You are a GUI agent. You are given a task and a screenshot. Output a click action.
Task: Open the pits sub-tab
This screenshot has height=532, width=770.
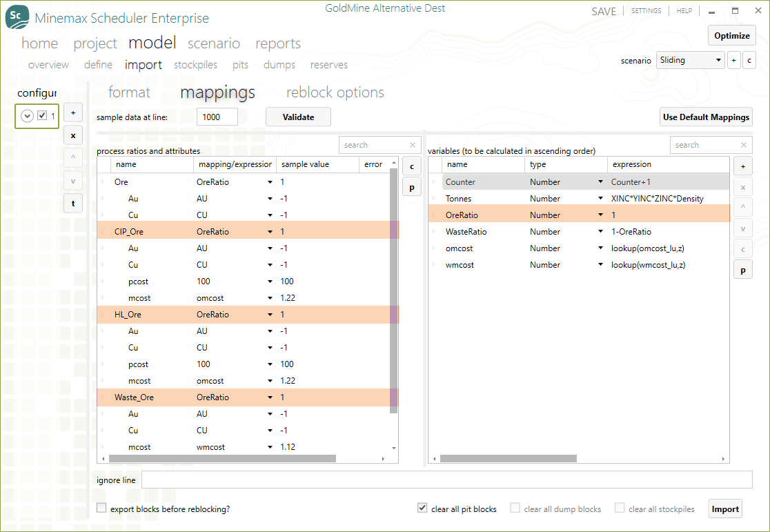point(240,65)
